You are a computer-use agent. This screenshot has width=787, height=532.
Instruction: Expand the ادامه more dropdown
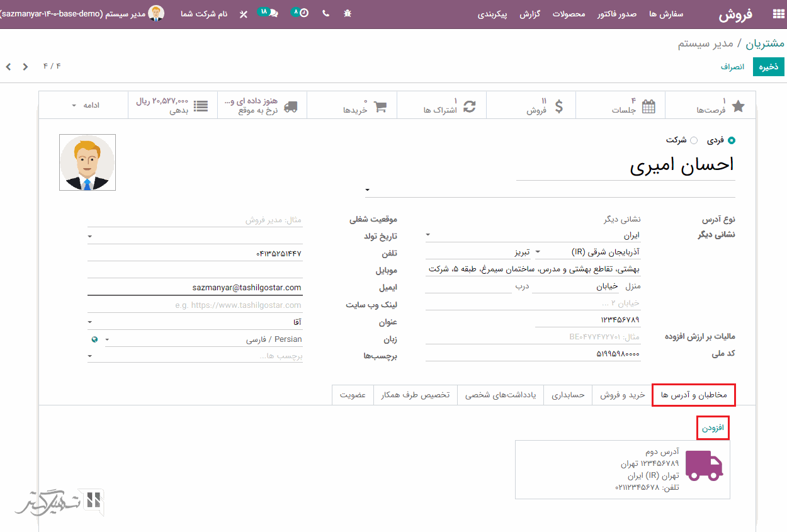tap(84, 105)
